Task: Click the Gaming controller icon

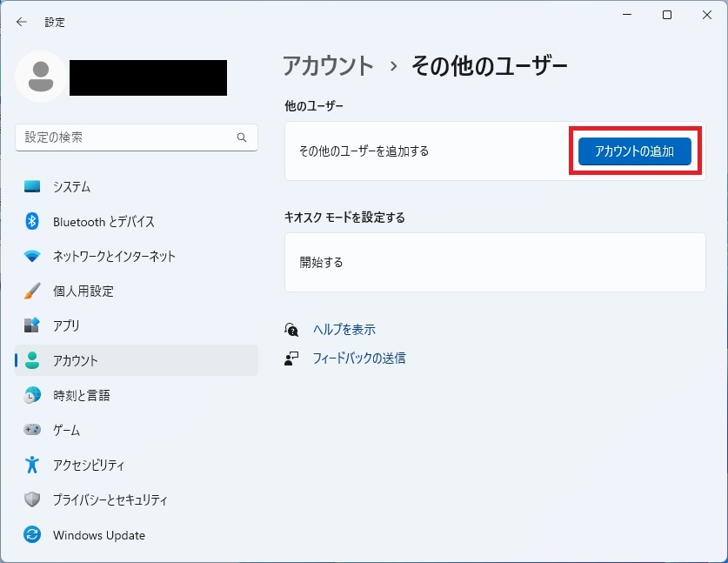Action: tap(32, 430)
